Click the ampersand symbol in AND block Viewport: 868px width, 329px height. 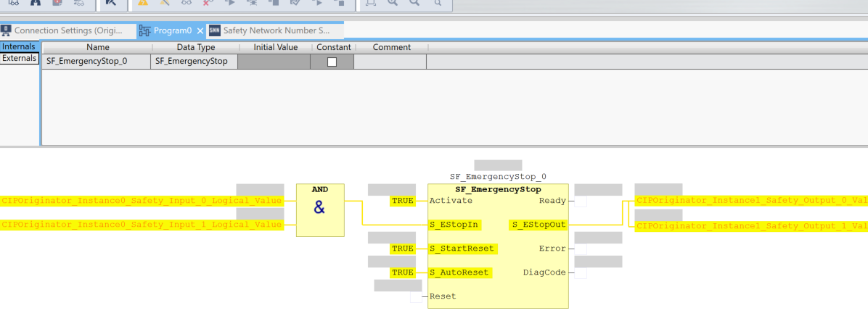[x=319, y=207]
